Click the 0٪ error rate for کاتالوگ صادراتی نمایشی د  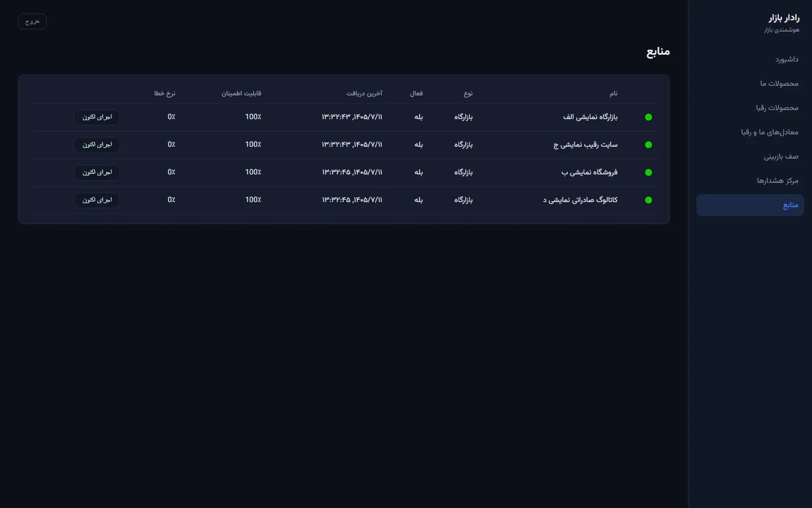[x=171, y=200]
